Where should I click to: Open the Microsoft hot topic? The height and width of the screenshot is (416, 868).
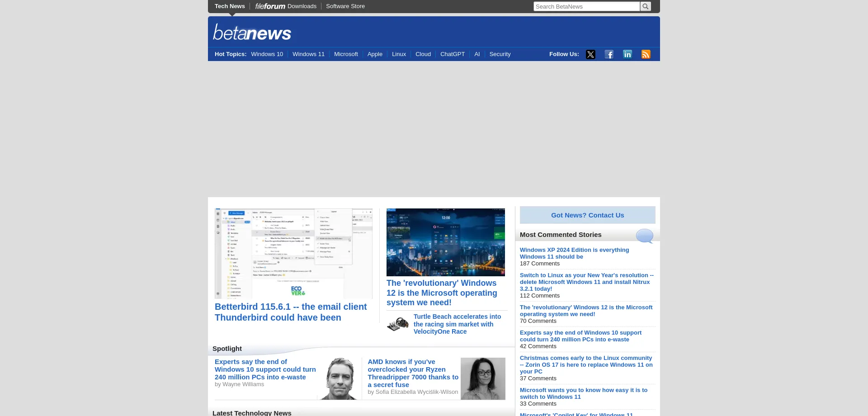point(346,54)
